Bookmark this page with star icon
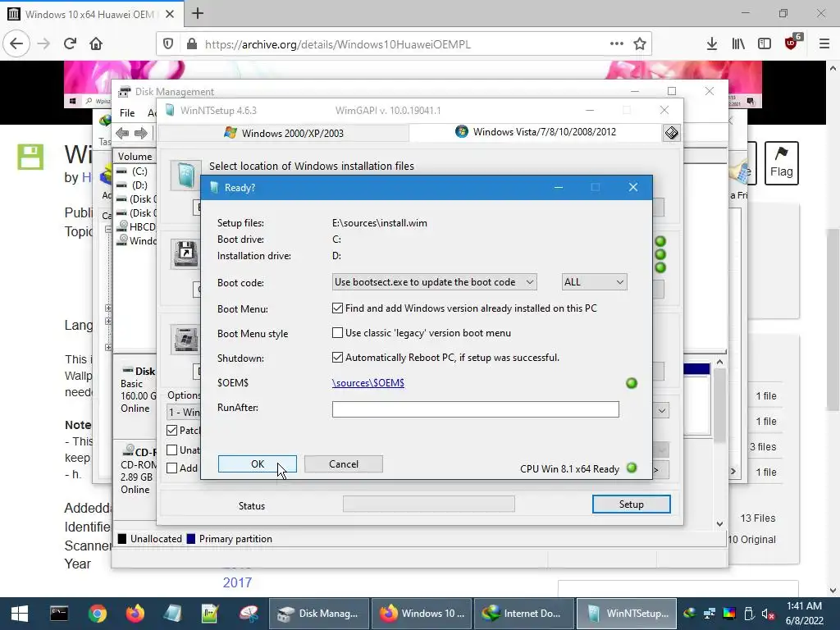This screenshot has width=840, height=630. pos(640,44)
